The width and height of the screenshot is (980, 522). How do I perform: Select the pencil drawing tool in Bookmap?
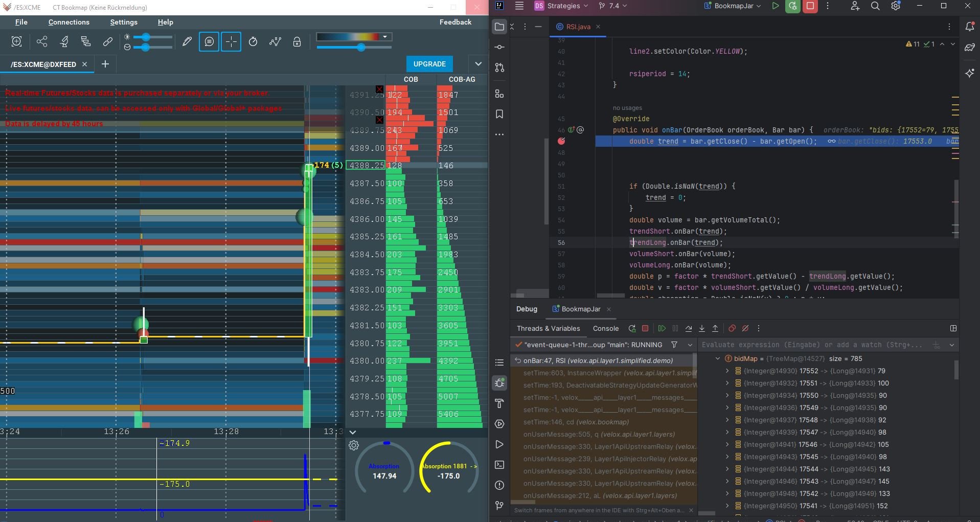[187, 42]
